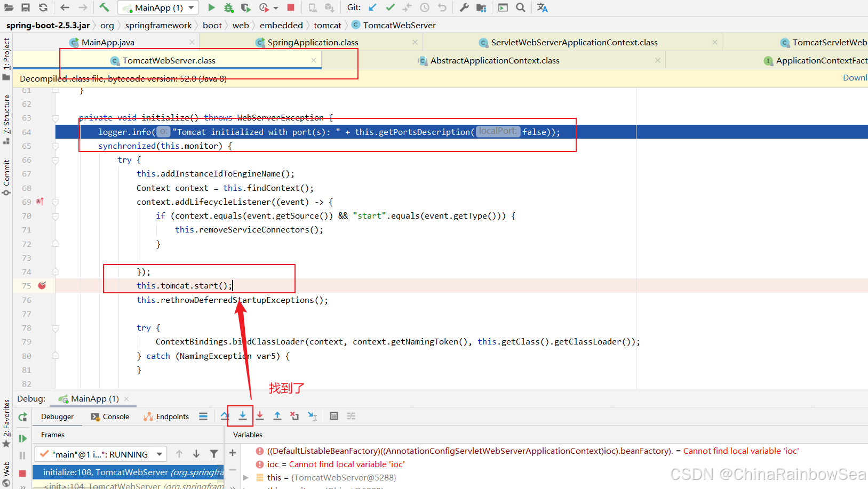Open the MainApp (1) run configuration dropdown

click(158, 7)
